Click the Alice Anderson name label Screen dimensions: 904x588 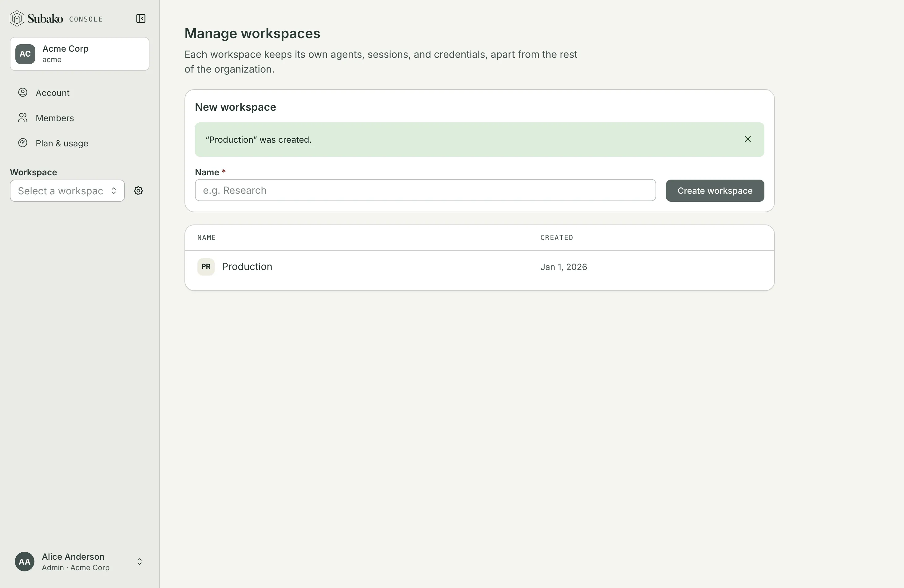tap(73, 557)
